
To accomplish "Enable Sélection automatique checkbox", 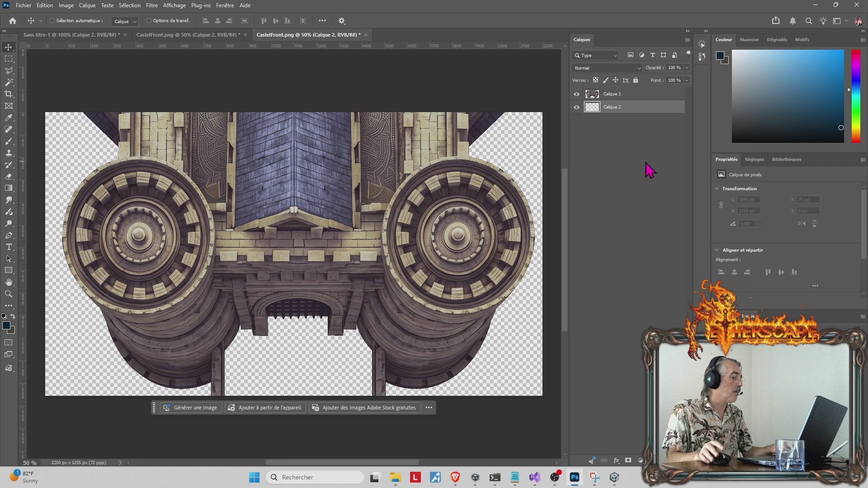I will point(52,20).
